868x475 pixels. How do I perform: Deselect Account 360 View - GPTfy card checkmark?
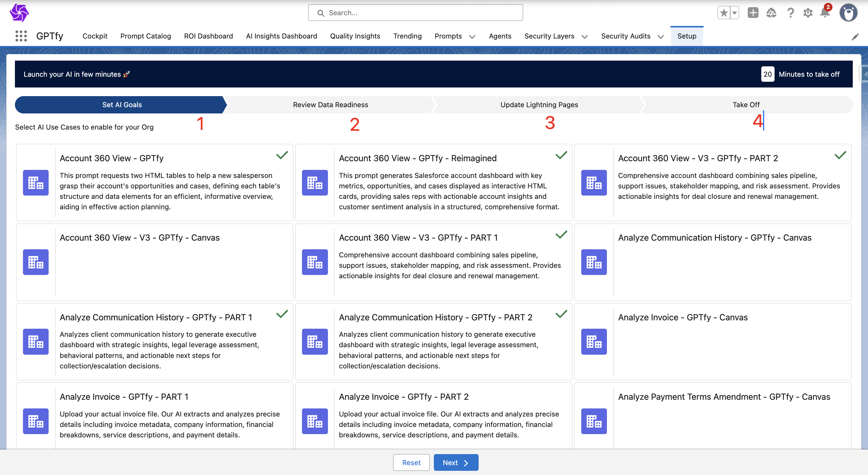point(282,155)
